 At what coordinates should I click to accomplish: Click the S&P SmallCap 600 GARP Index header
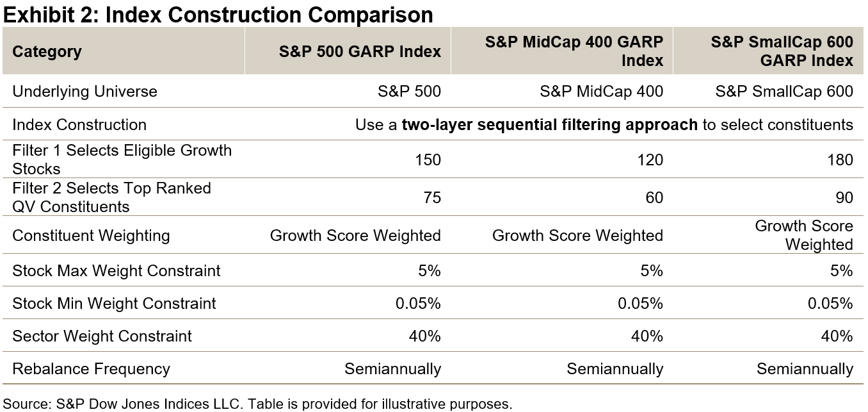(x=782, y=51)
